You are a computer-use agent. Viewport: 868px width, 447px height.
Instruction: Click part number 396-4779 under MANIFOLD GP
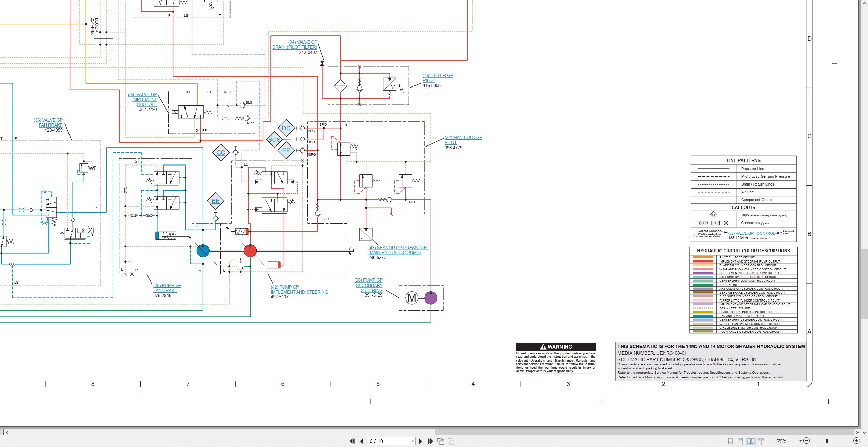click(x=453, y=148)
